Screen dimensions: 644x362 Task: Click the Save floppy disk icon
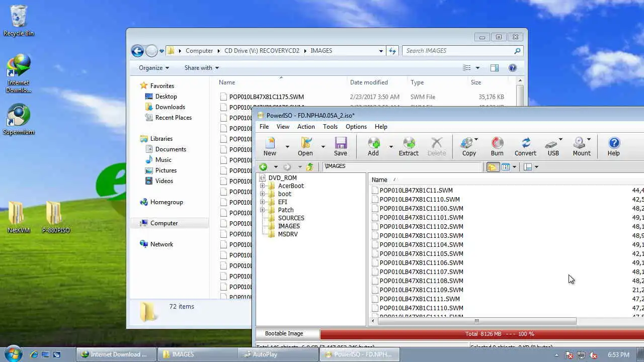[341, 143]
